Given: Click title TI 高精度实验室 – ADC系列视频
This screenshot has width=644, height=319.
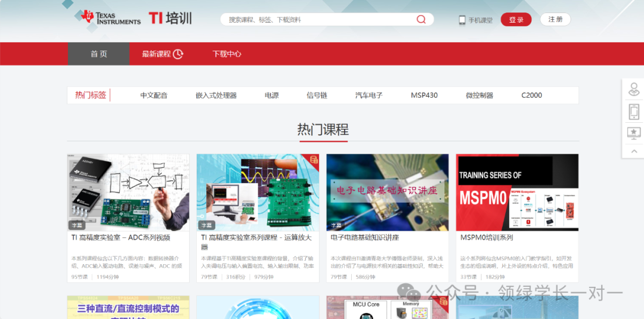Looking at the screenshot, I should click(x=120, y=237).
